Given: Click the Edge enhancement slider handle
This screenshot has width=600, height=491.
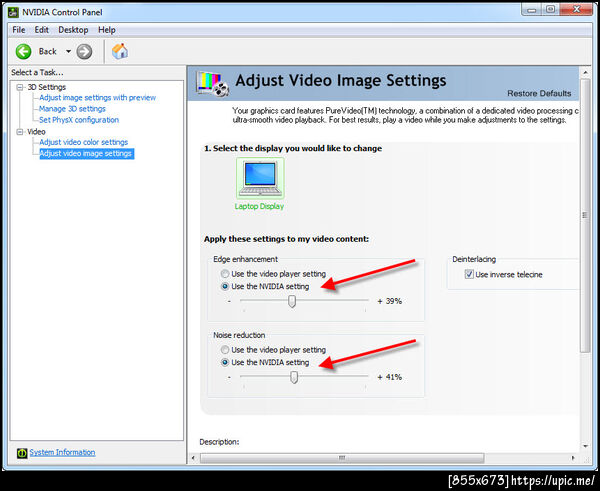Looking at the screenshot, I should [x=292, y=301].
